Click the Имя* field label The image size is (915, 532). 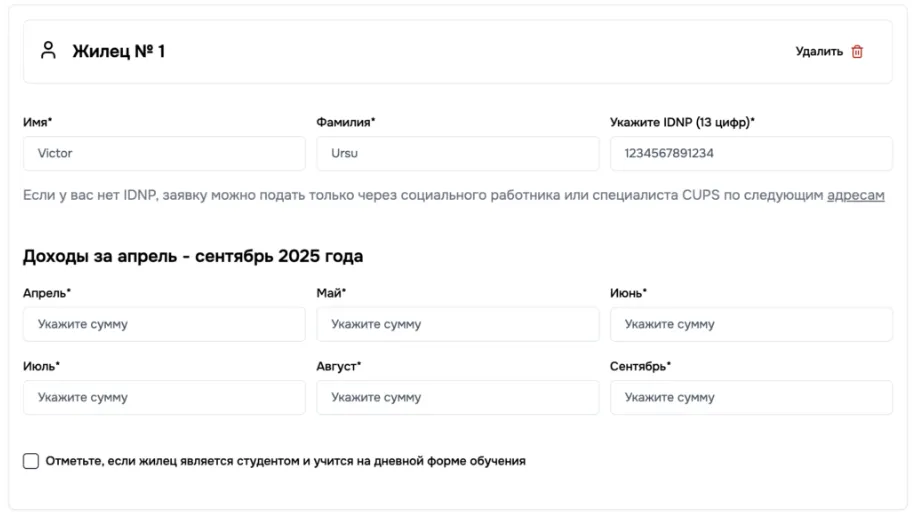pos(37,122)
